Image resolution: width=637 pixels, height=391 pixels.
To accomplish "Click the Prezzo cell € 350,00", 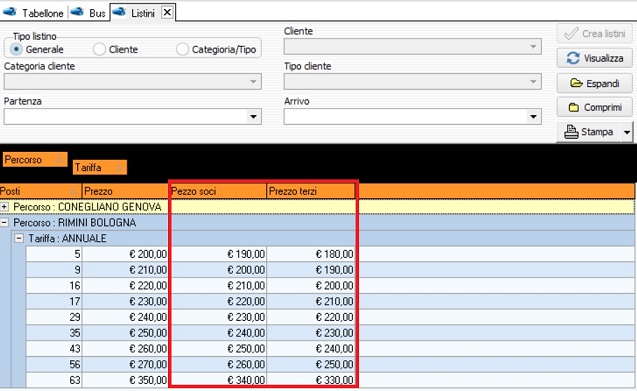I will point(125,380).
